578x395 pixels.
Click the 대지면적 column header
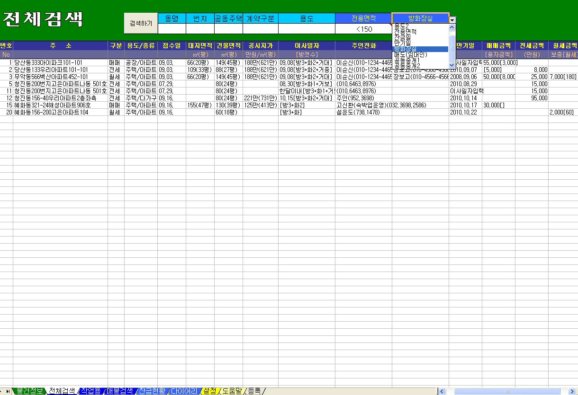[200, 46]
